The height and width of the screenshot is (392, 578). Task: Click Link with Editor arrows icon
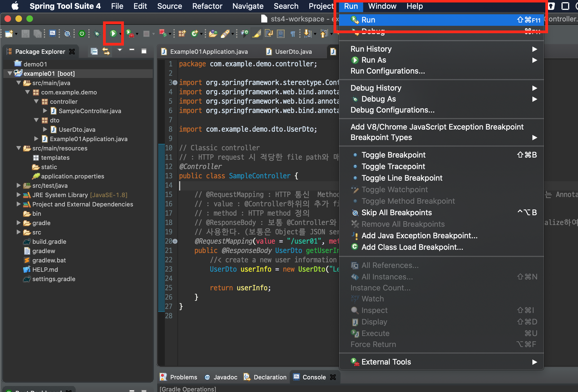106,51
